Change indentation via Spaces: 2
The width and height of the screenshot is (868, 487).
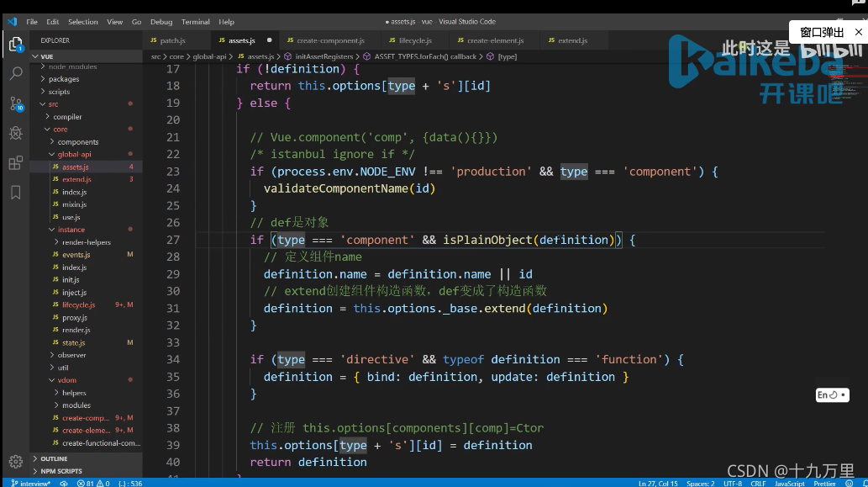700,483
